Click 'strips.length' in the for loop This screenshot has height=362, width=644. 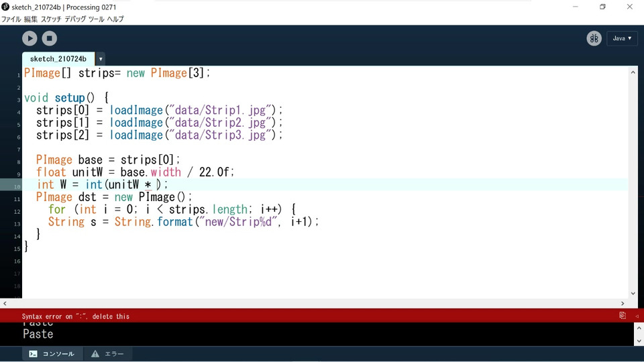208,209
